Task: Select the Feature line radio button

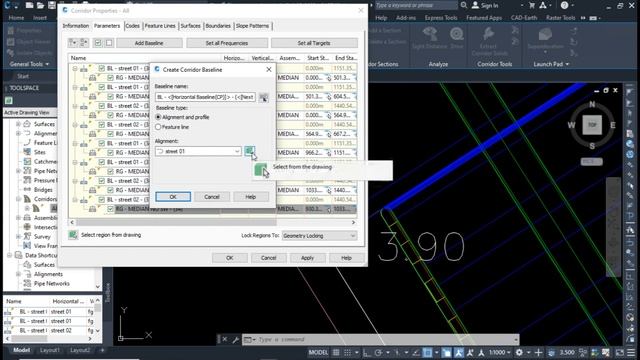Action: point(158,127)
